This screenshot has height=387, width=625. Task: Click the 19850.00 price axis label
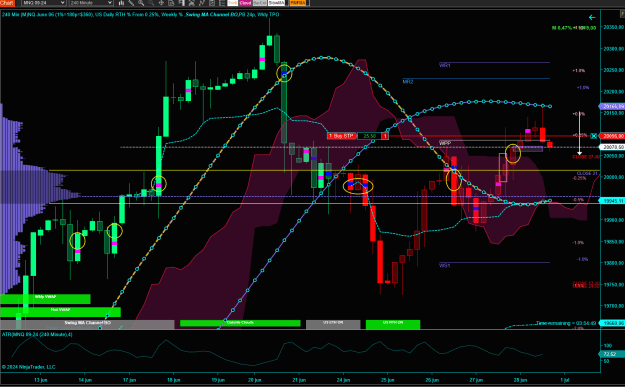point(613,241)
